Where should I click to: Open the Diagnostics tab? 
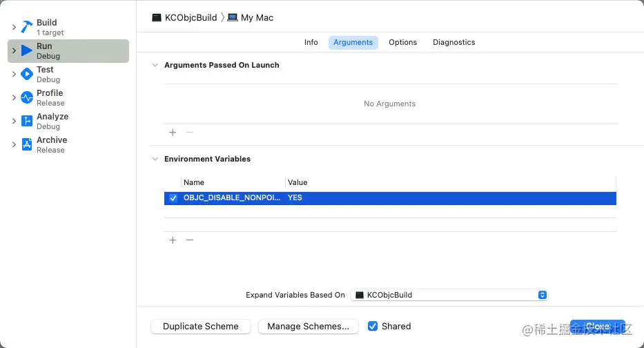(453, 42)
